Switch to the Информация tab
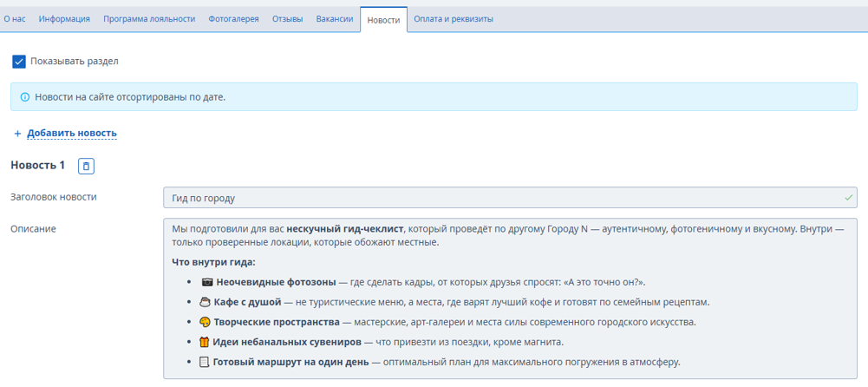 coord(64,19)
